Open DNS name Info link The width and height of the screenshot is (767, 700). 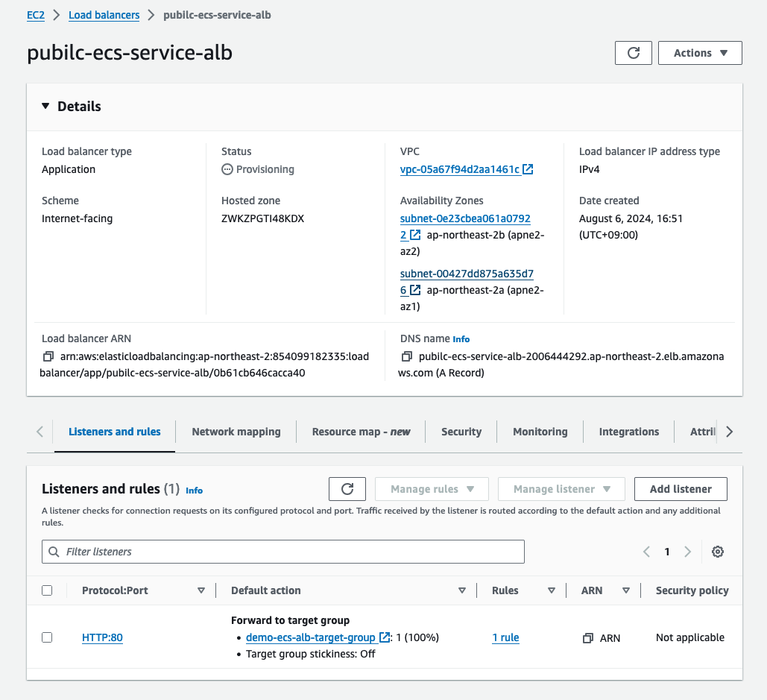click(x=461, y=339)
